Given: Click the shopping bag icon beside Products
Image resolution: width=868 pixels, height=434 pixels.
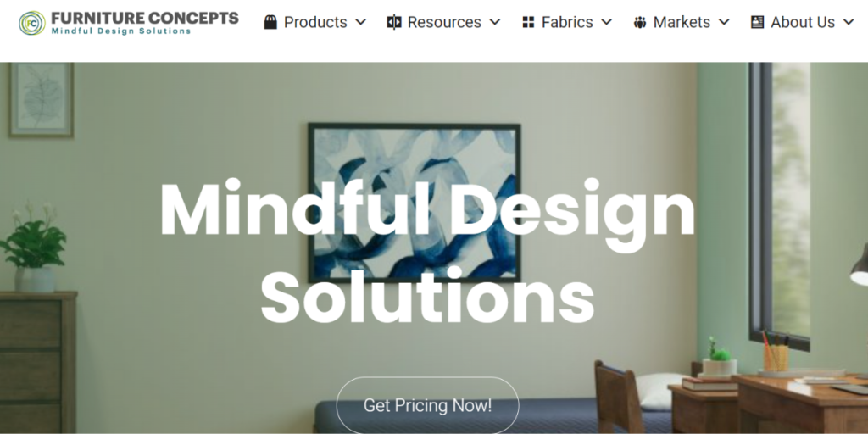Looking at the screenshot, I should [270, 22].
